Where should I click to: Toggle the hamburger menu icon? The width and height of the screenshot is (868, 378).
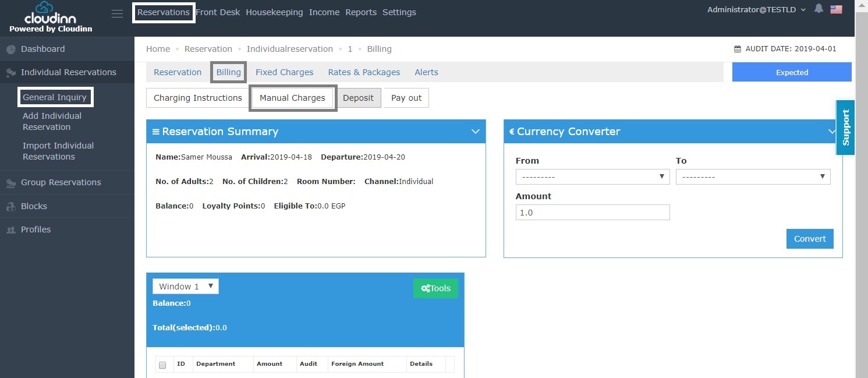click(x=117, y=13)
